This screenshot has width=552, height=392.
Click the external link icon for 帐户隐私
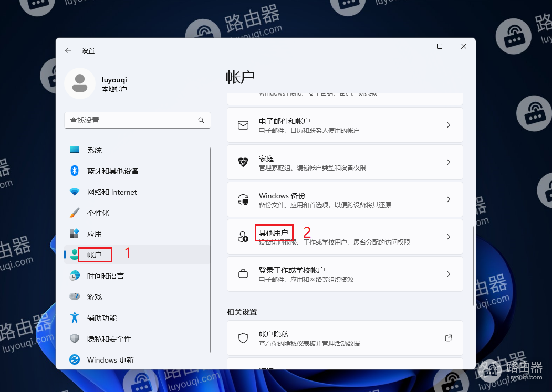[x=449, y=338]
